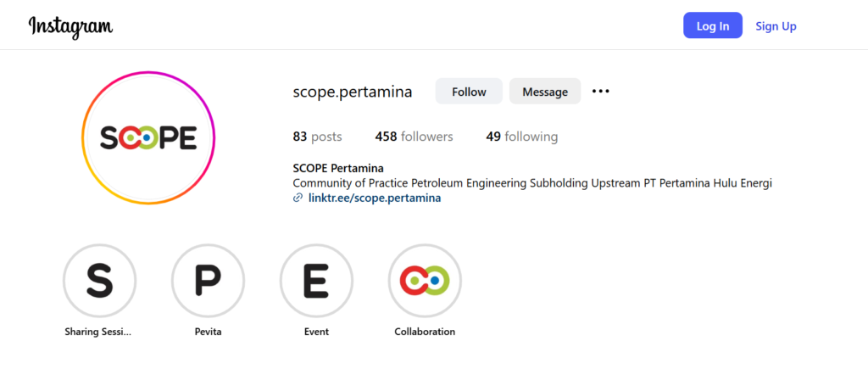
Task: Click the Sign Up link
Action: coord(776,26)
